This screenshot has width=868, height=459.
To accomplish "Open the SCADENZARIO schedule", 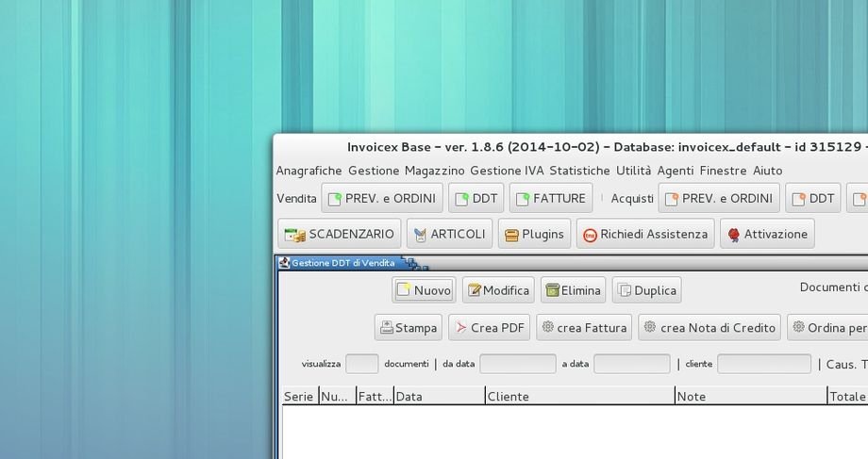I will coord(340,234).
